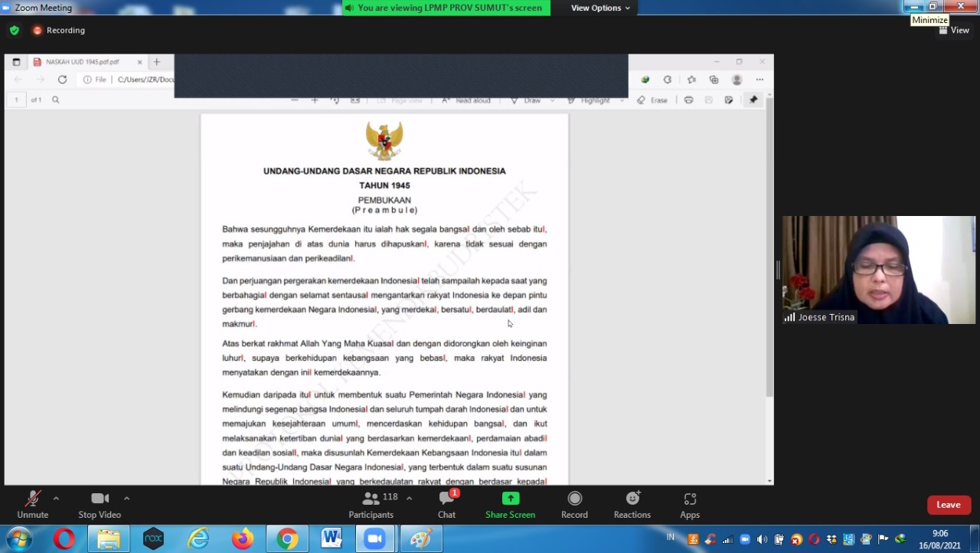The image size is (980, 553).
Task: Open the Chat panel
Action: 446,505
